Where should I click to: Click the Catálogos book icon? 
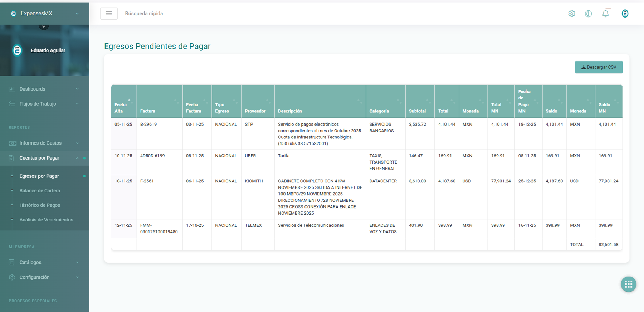(12, 262)
